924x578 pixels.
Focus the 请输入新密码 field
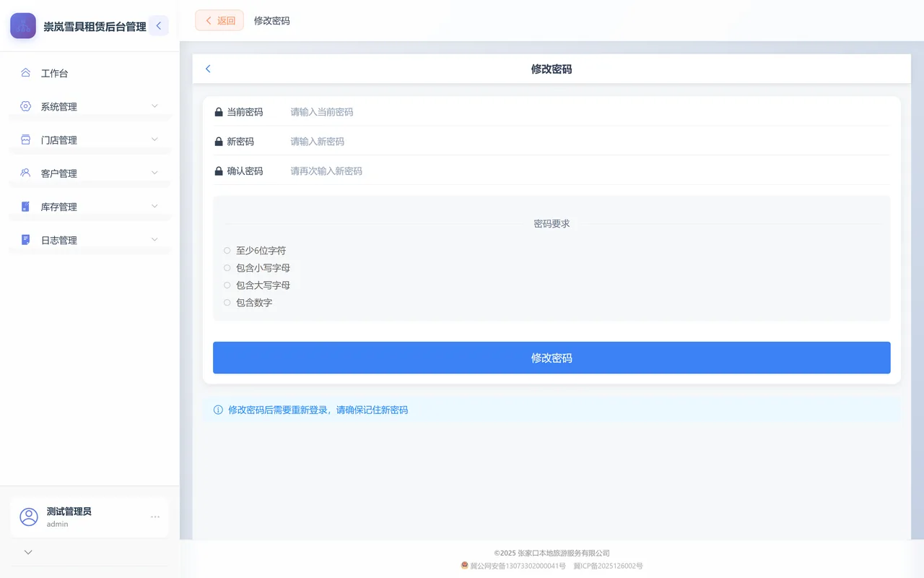[x=589, y=142]
